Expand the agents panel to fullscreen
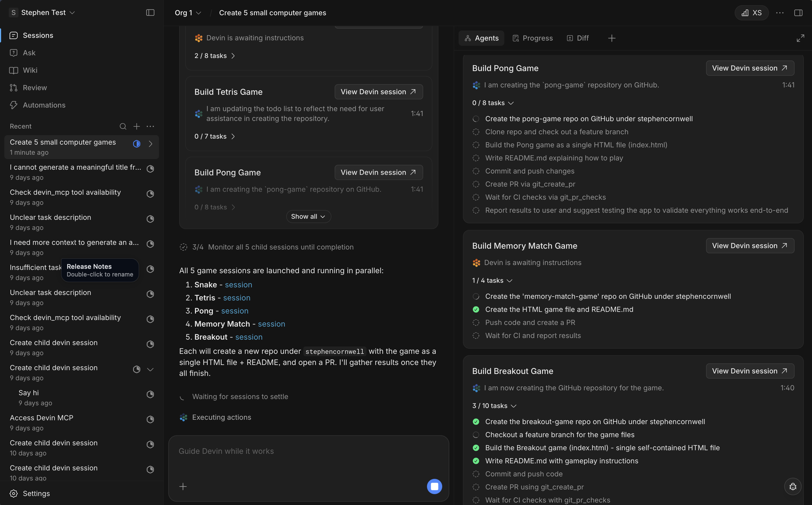The width and height of the screenshot is (812, 505). [x=800, y=38]
